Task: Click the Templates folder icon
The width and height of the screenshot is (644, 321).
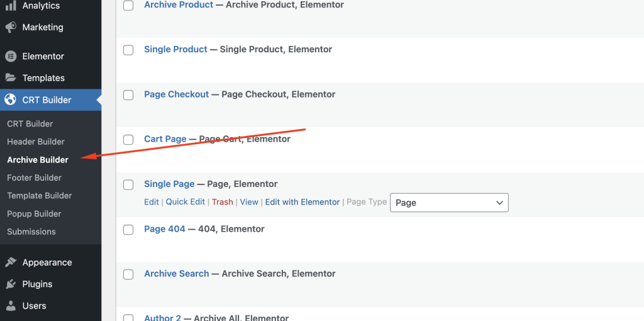Action: [x=11, y=78]
